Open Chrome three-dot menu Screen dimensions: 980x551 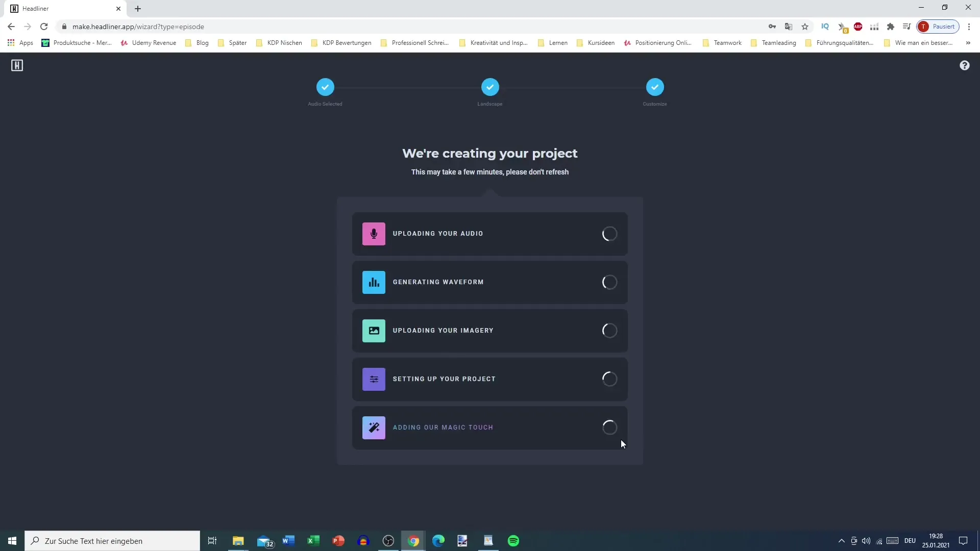969,27
